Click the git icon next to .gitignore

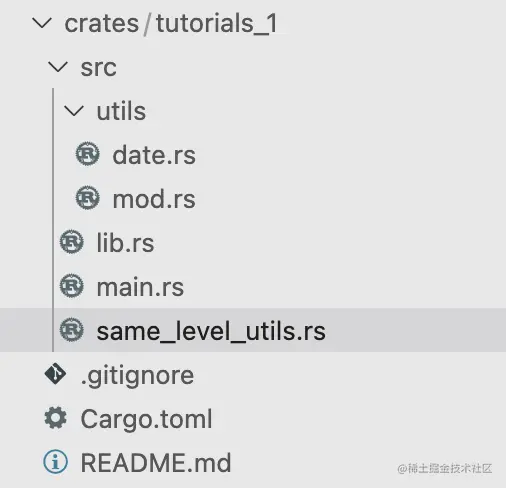(55, 374)
